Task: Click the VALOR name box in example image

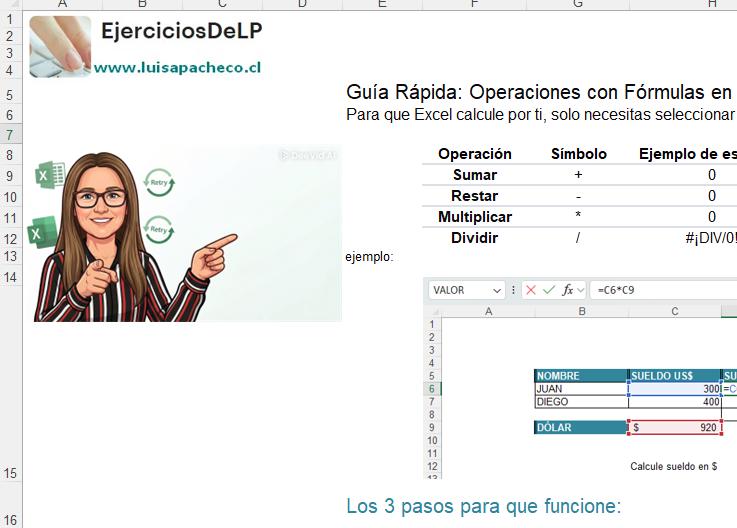Action: click(466, 290)
